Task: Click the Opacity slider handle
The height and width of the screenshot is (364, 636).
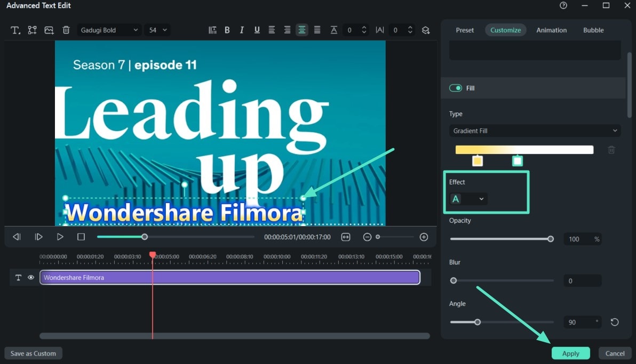Action: pos(551,239)
